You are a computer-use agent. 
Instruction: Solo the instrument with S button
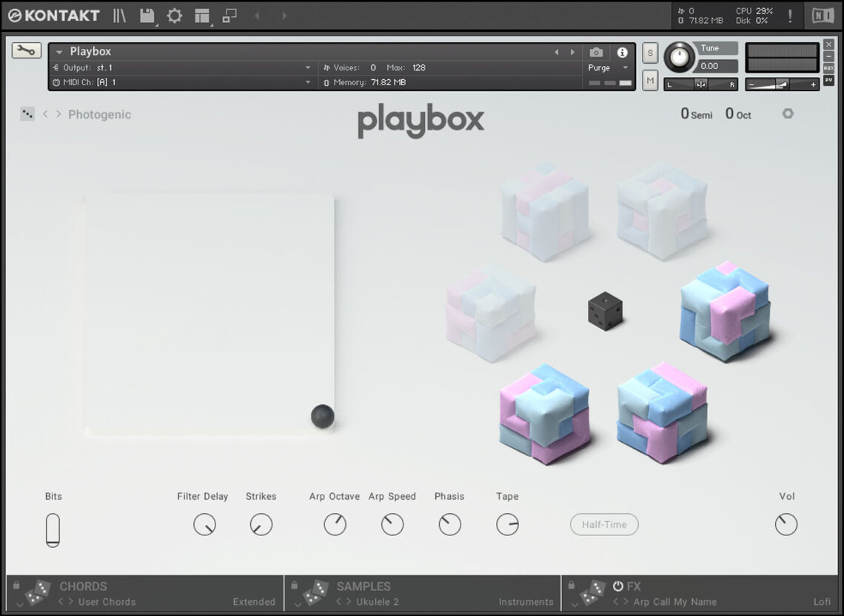649,53
